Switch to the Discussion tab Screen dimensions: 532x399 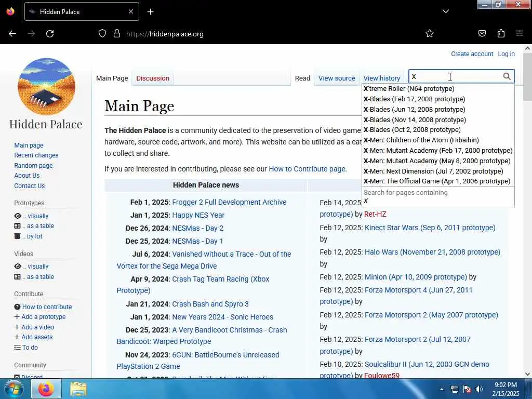[x=153, y=78]
